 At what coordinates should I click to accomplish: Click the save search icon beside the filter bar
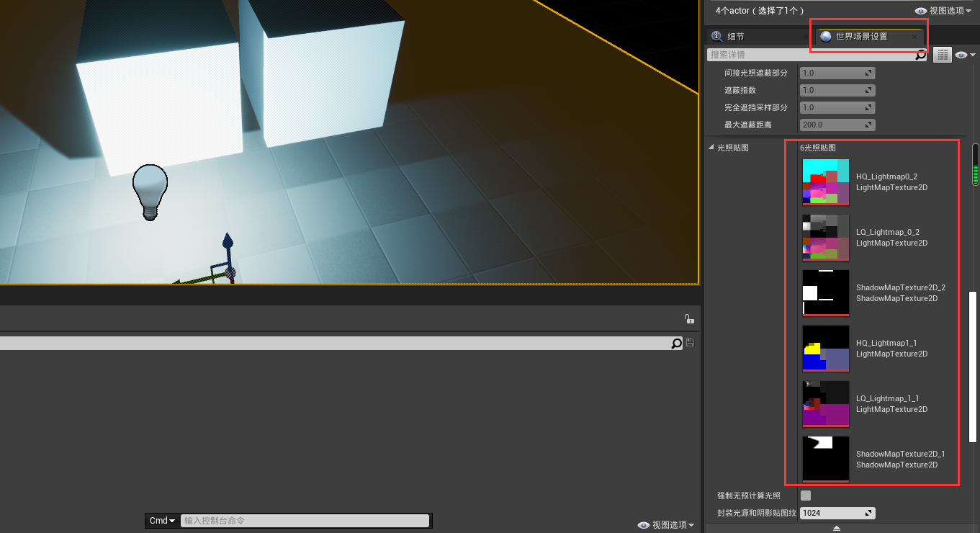(x=691, y=344)
